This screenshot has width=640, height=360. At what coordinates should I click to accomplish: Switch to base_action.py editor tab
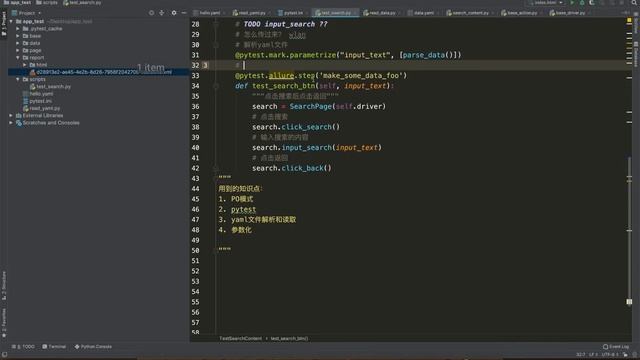pos(522,13)
